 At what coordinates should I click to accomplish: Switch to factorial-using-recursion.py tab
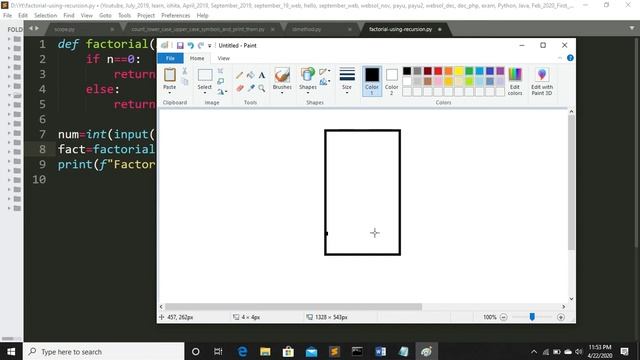point(400,29)
